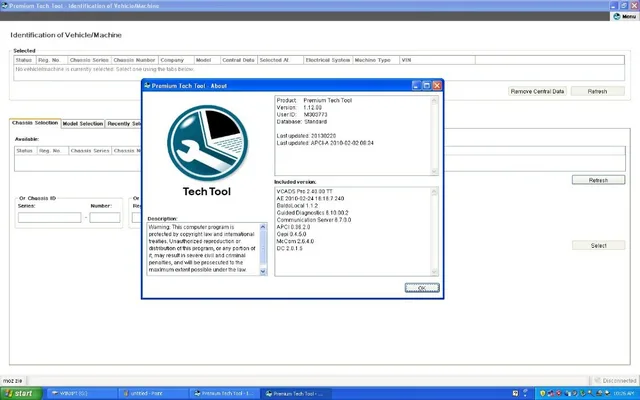Open the Menu button at top right

tap(625, 16)
